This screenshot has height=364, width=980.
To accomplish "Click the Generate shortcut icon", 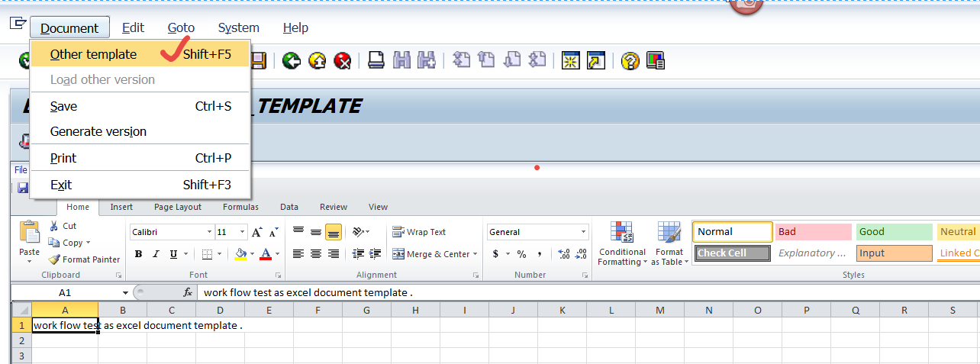I will click(x=595, y=61).
